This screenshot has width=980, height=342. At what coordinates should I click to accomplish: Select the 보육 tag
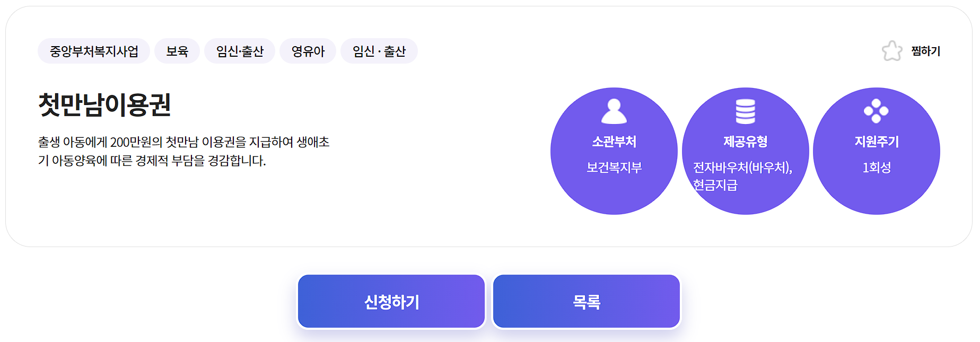tap(177, 51)
